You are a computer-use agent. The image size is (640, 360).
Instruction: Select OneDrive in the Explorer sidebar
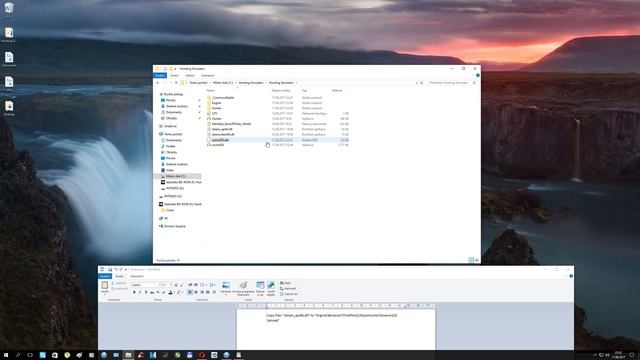click(x=170, y=126)
